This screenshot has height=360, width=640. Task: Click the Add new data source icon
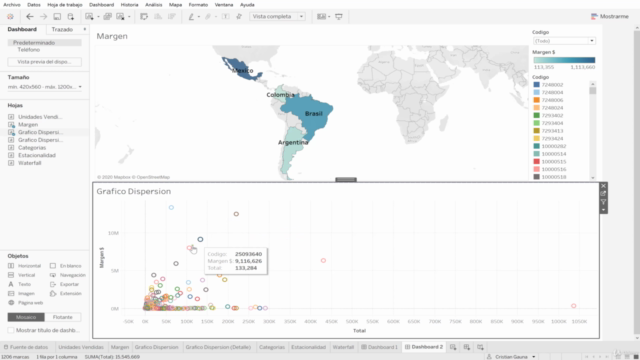click(71, 17)
